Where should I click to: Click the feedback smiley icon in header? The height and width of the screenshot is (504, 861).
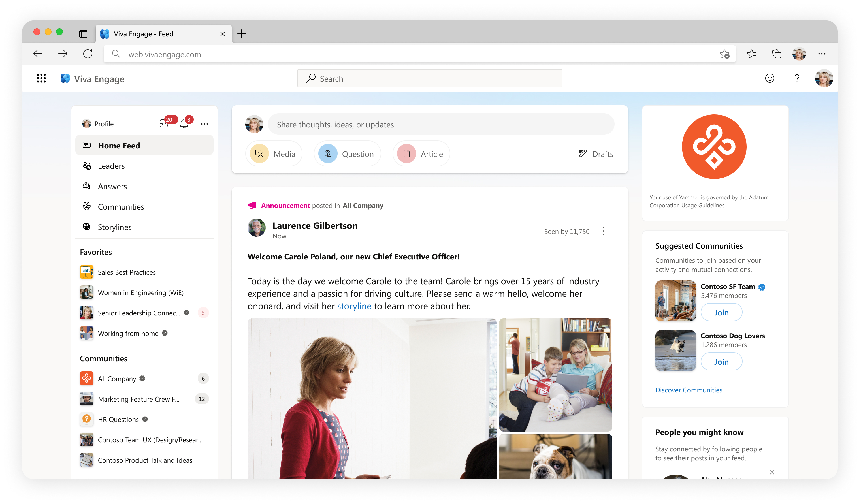(770, 78)
